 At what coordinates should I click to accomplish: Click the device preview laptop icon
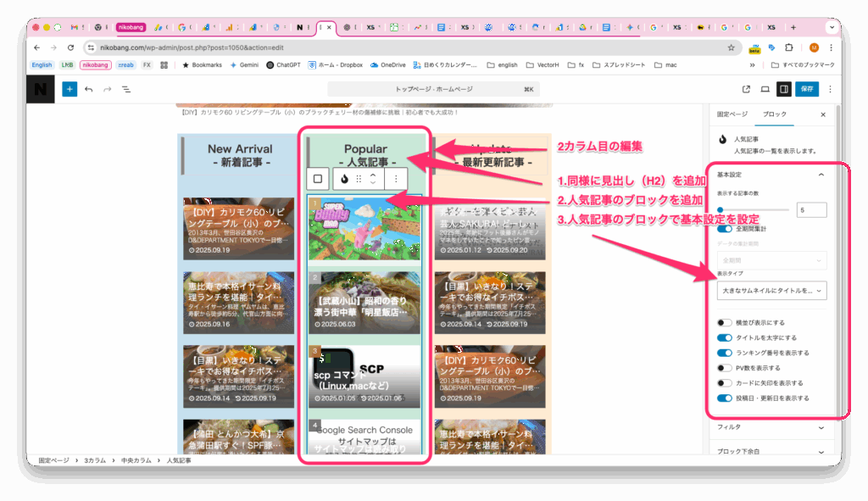coord(765,89)
